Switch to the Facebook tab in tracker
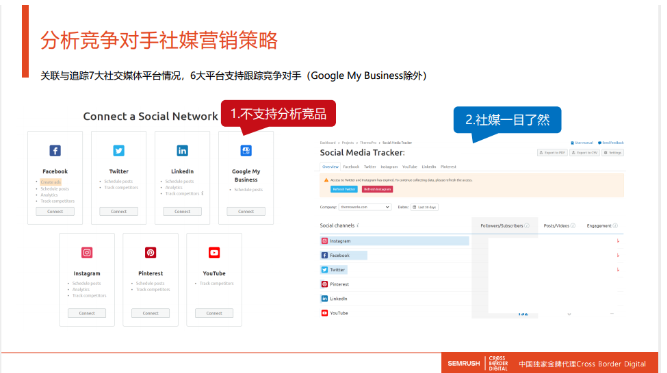667x373 pixels. tap(351, 167)
